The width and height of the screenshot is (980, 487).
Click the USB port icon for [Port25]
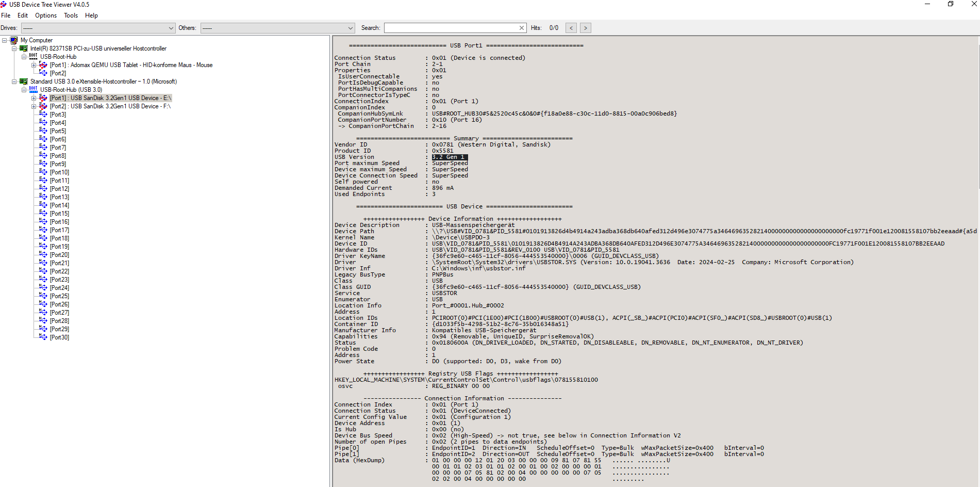click(x=43, y=296)
